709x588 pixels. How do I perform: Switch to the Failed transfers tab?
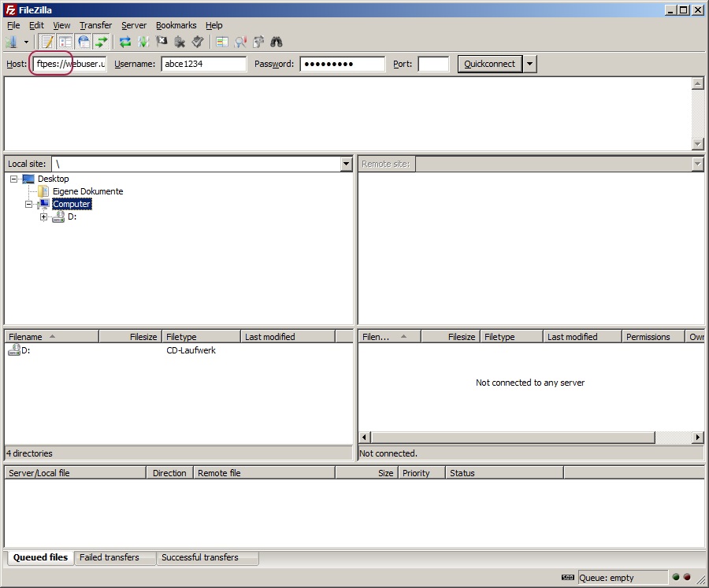coord(110,557)
